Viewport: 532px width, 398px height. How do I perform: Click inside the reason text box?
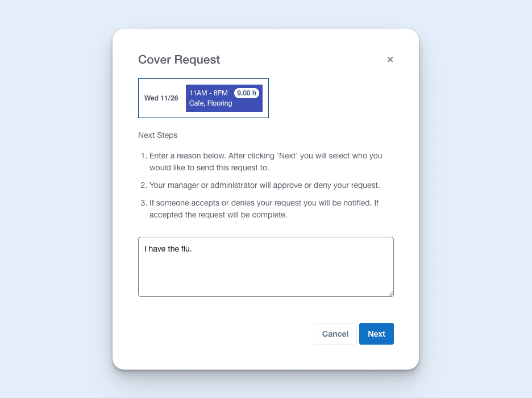click(x=265, y=267)
